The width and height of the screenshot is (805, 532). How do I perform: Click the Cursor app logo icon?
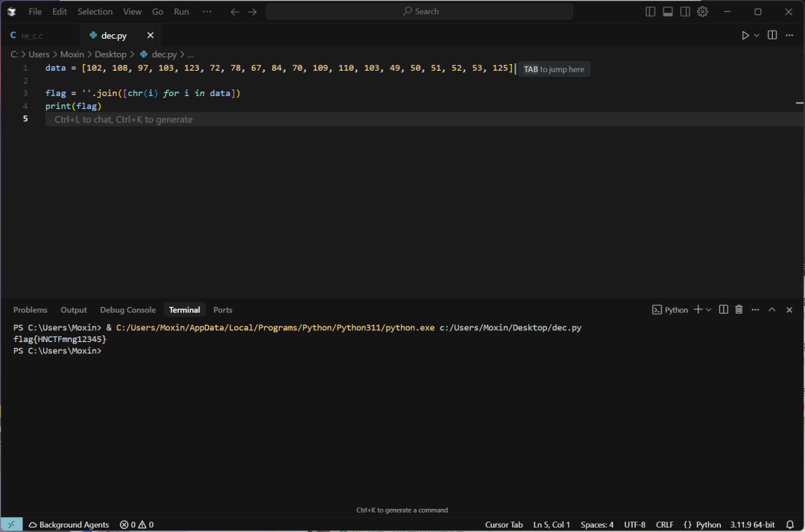click(x=11, y=11)
